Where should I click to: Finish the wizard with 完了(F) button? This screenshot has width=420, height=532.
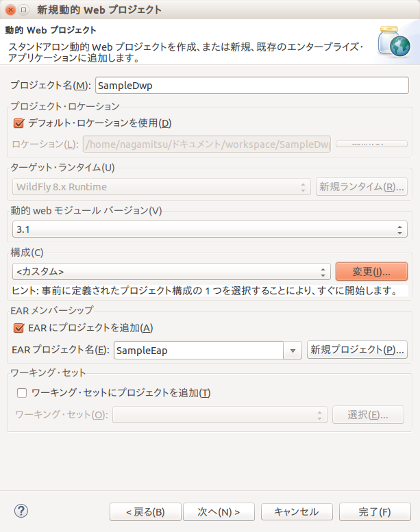coord(375,511)
